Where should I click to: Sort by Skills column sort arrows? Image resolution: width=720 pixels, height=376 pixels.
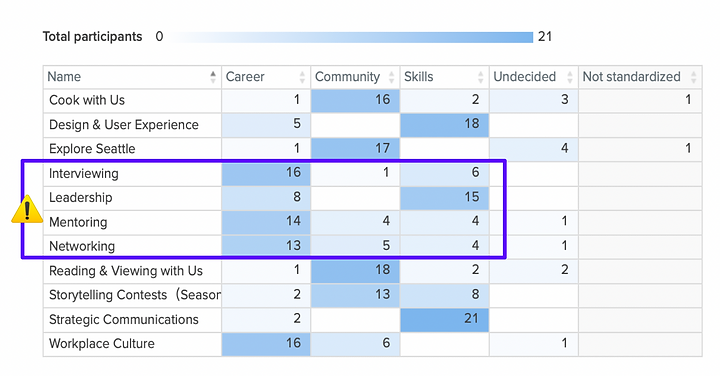[480, 77]
